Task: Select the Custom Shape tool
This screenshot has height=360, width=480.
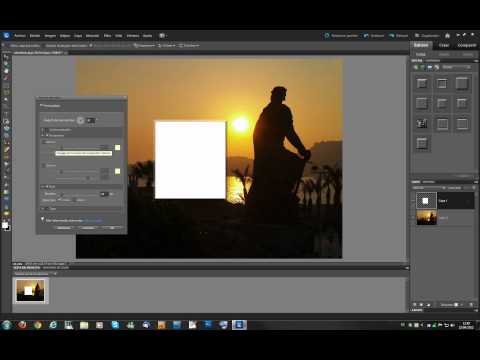Action: (x=6, y=199)
